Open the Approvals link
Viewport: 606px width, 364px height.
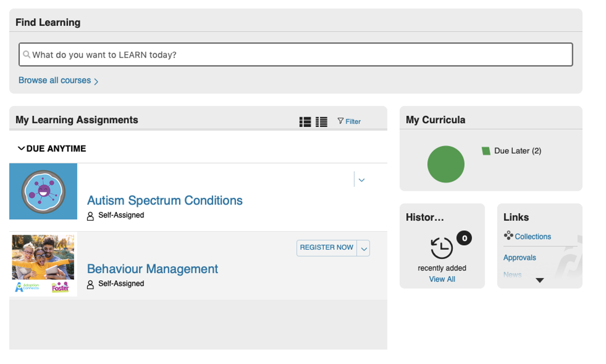[x=519, y=258]
